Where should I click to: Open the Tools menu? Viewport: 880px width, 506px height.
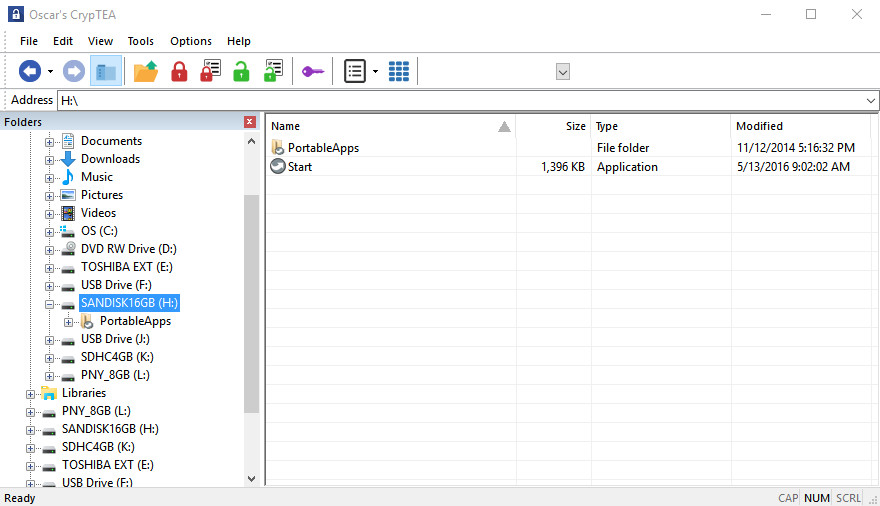140,41
